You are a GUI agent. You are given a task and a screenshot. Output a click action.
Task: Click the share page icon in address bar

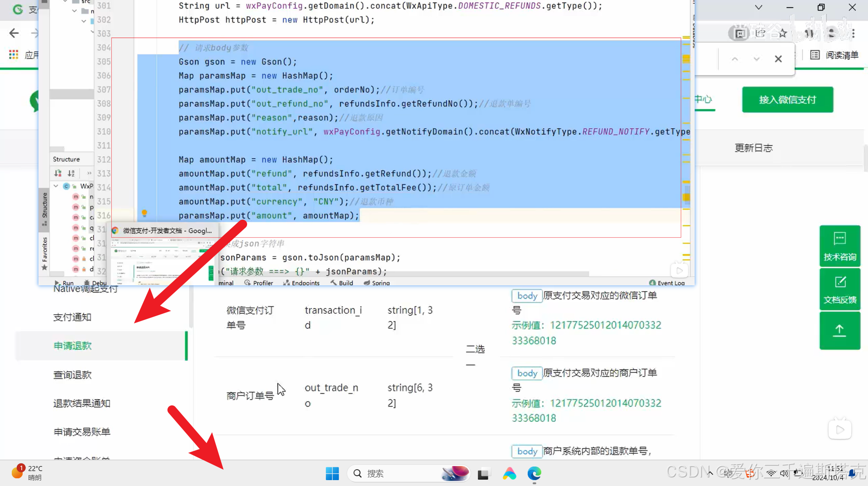coord(761,33)
